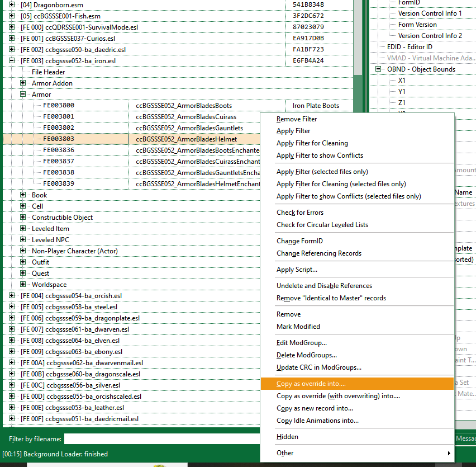Expand the Non-Player Character (Actor) group
The image size is (476, 467).
23,251
